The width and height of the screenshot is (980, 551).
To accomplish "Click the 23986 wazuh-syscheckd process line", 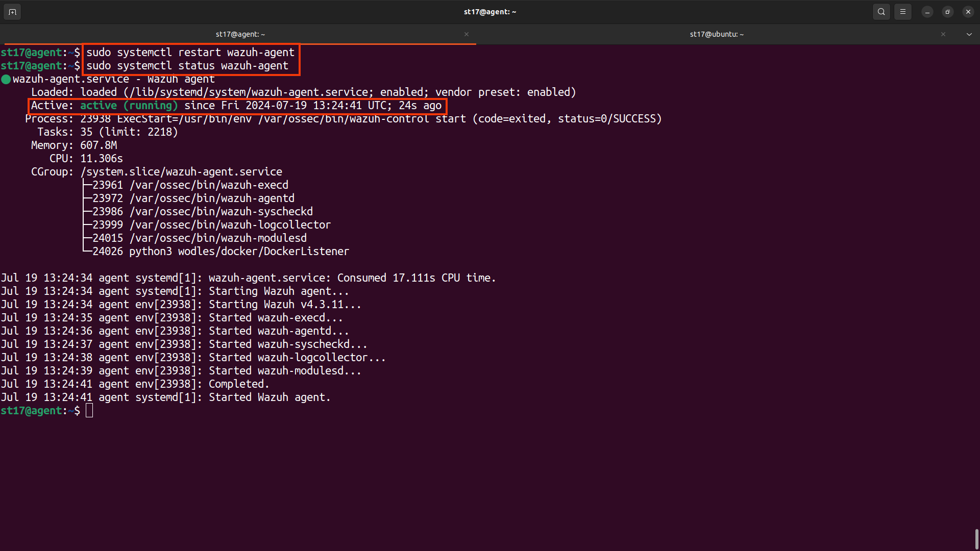I will click(x=203, y=212).
